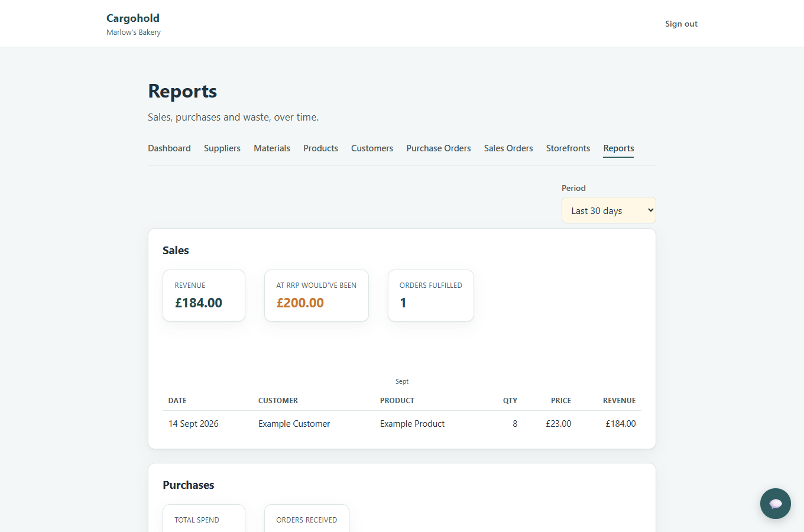
Task: Click the Sales section heading
Action: pos(176,251)
